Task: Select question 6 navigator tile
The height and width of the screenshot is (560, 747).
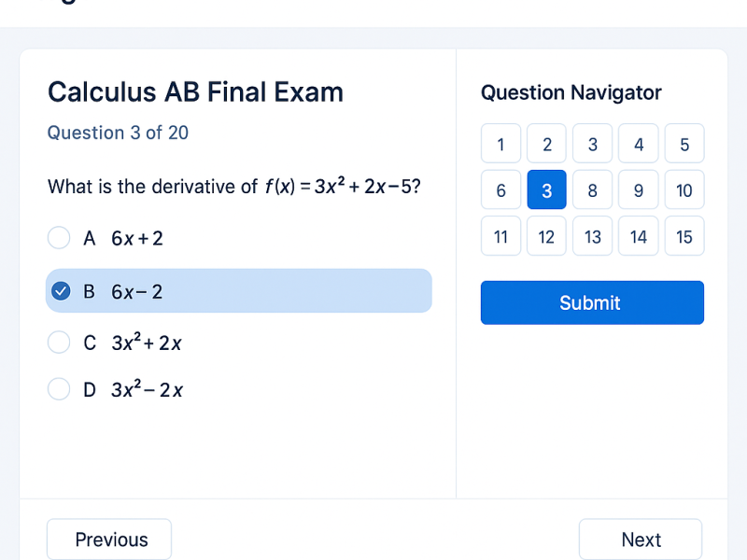Action: pos(501,190)
